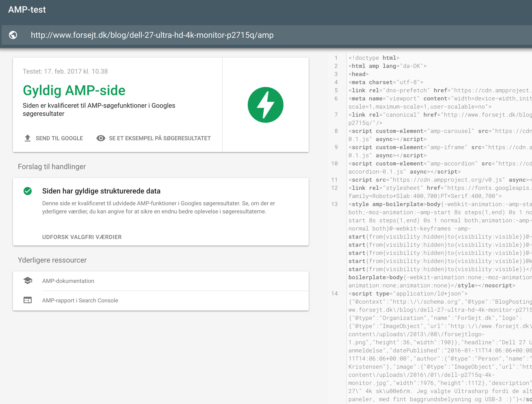Click 'Testet: 17. feb. 2017 kl. 10.38' text
Image resolution: width=532 pixels, height=404 pixels.
pos(65,71)
